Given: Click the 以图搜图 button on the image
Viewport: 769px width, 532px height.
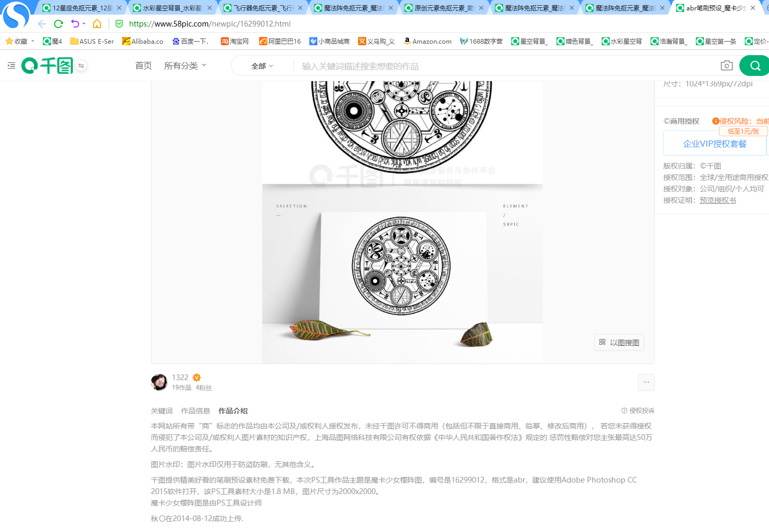Looking at the screenshot, I should (619, 342).
